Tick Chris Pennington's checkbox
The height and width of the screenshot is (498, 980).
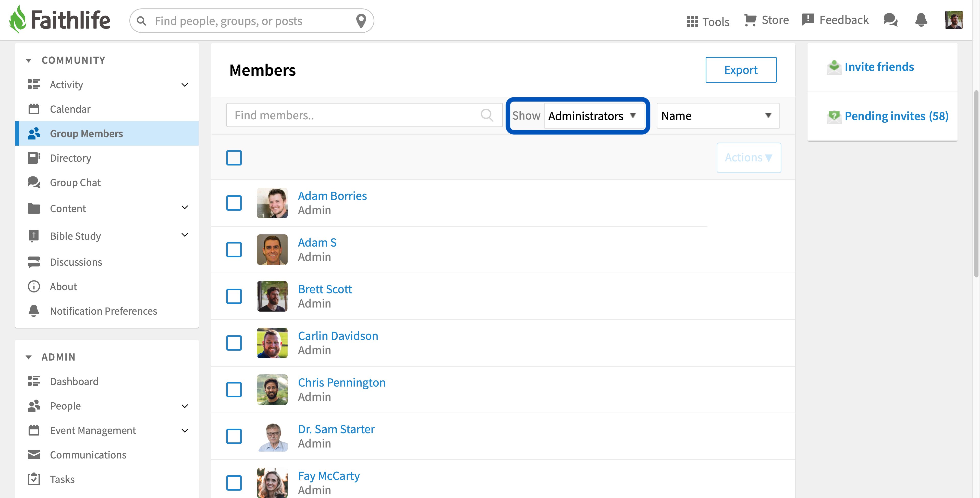(x=234, y=390)
